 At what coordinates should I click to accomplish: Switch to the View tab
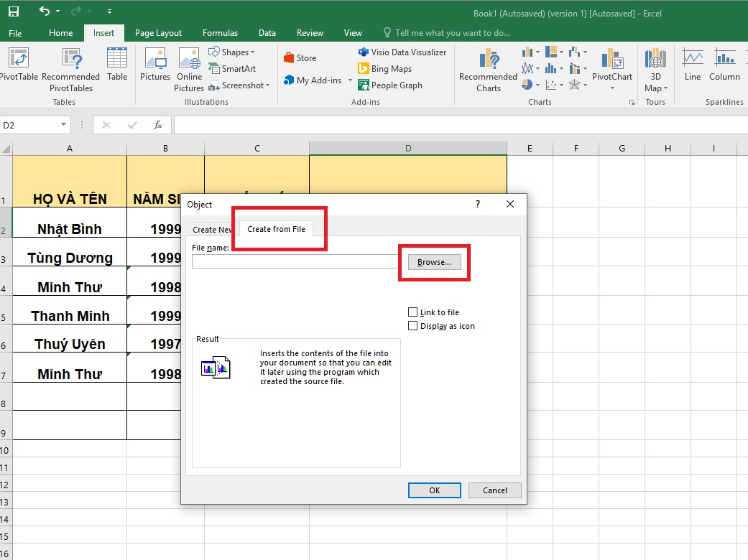click(353, 33)
